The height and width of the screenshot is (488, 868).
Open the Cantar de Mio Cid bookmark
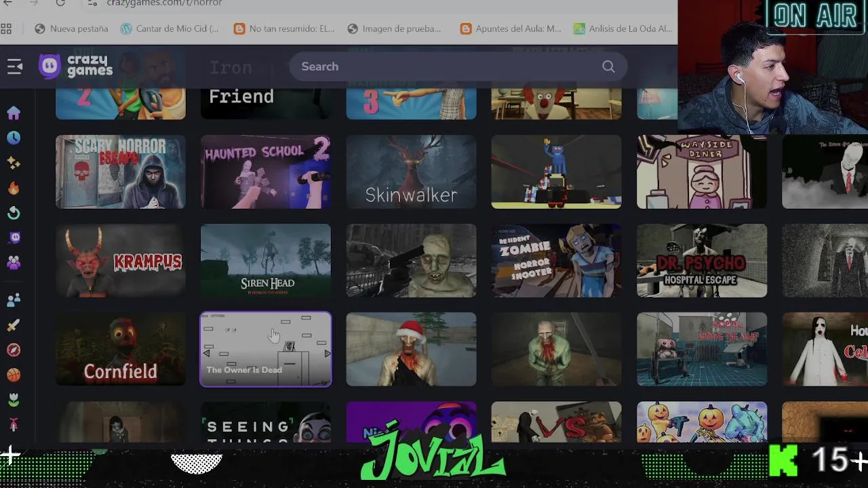click(170, 28)
